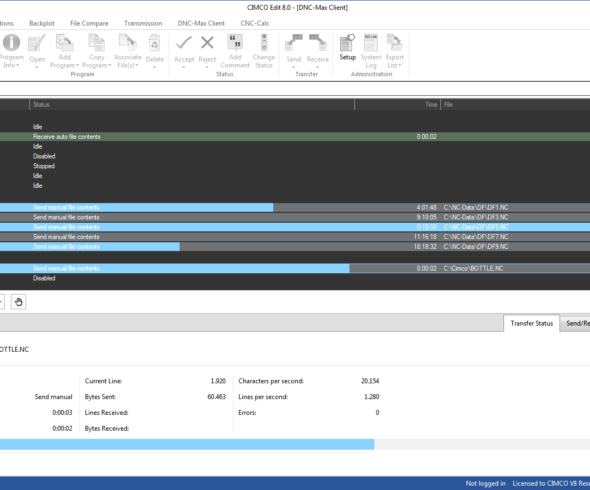This screenshot has height=490, width=590.
Task: Select the Receive auto file contents row
Action: coord(295,137)
